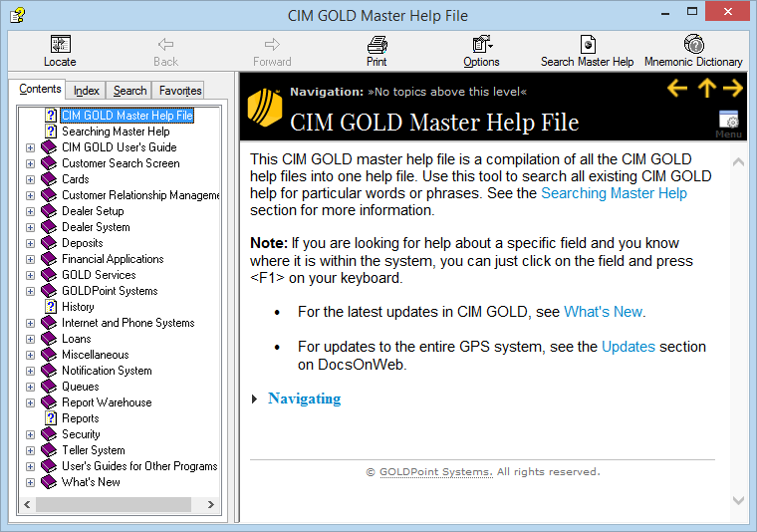Open the Menu icon in header
757x532 pixels.
tap(728, 125)
